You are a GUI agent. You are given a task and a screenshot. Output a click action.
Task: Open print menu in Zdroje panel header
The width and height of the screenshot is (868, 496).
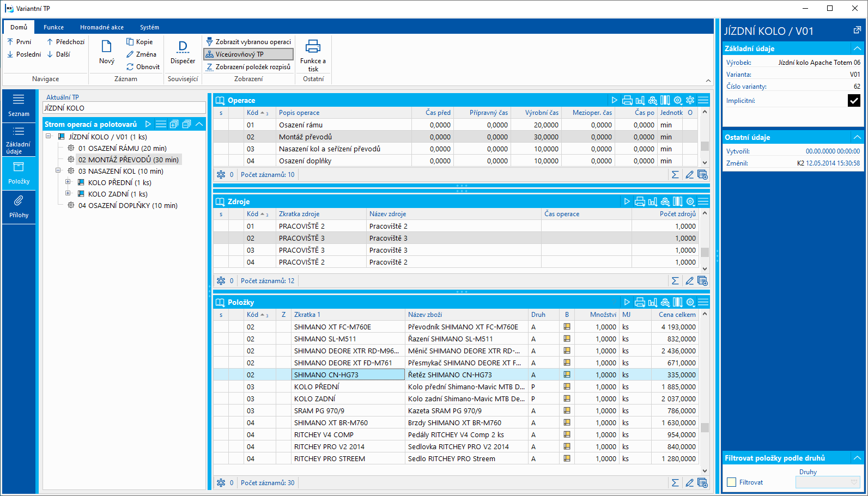pos(640,201)
